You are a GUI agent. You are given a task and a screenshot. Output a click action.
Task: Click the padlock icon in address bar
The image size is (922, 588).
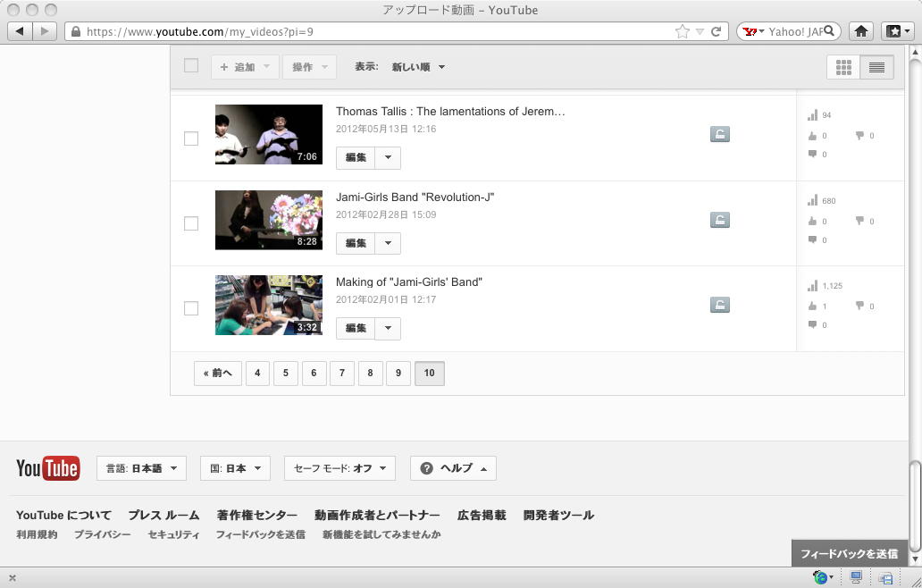click(76, 31)
